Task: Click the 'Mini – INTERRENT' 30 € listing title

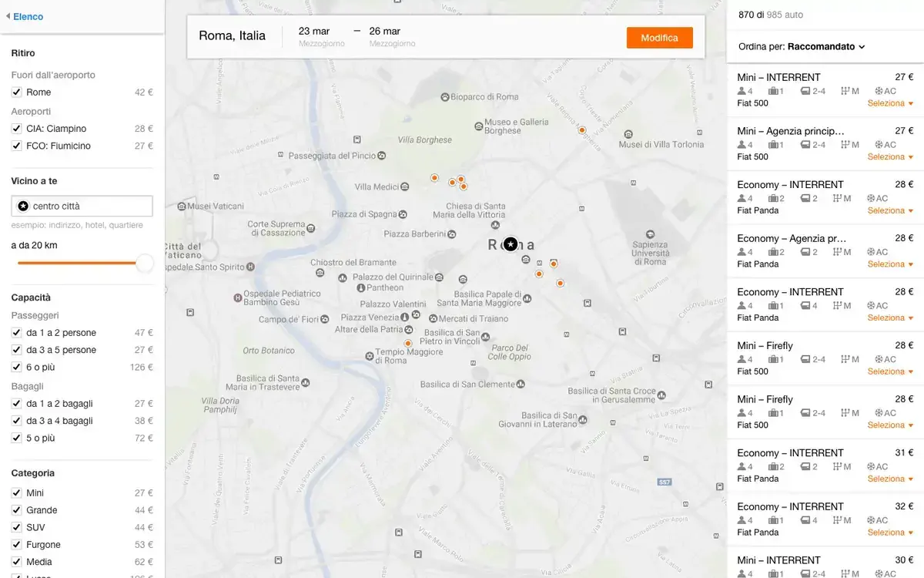Action: [x=778, y=560]
